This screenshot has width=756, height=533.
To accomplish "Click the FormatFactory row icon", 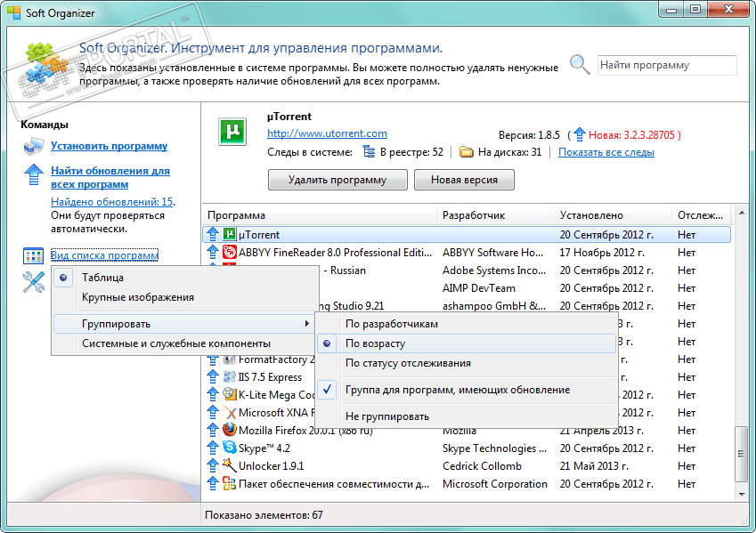I will pyautogui.click(x=230, y=359).
